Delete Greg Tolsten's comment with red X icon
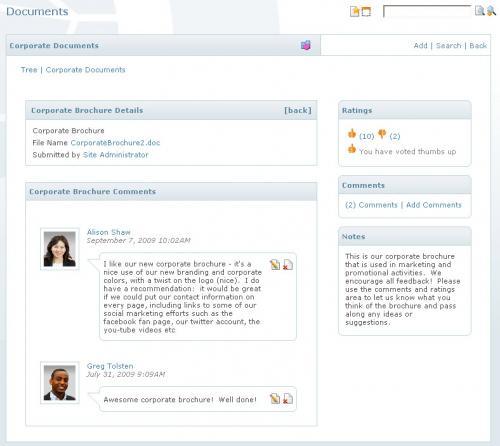This screenshot has height=446, width=500. 288,399
